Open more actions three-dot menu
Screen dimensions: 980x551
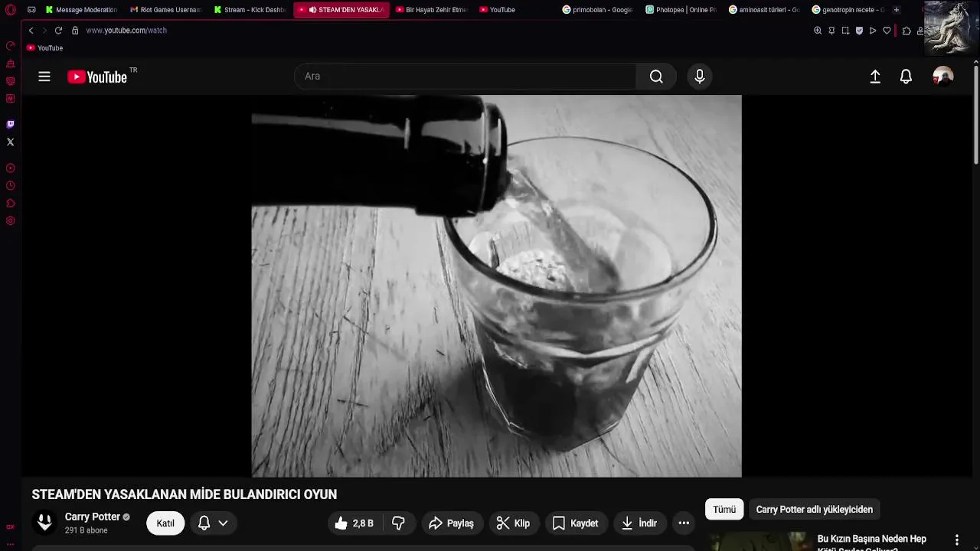tap(684, 523)
